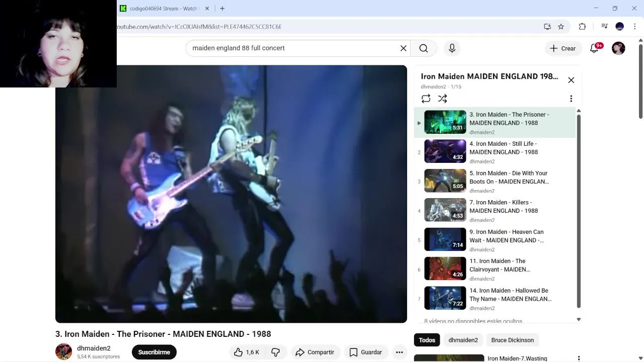Clear the search box with the X icon
The image size is (644, 362).
point(403,48)
